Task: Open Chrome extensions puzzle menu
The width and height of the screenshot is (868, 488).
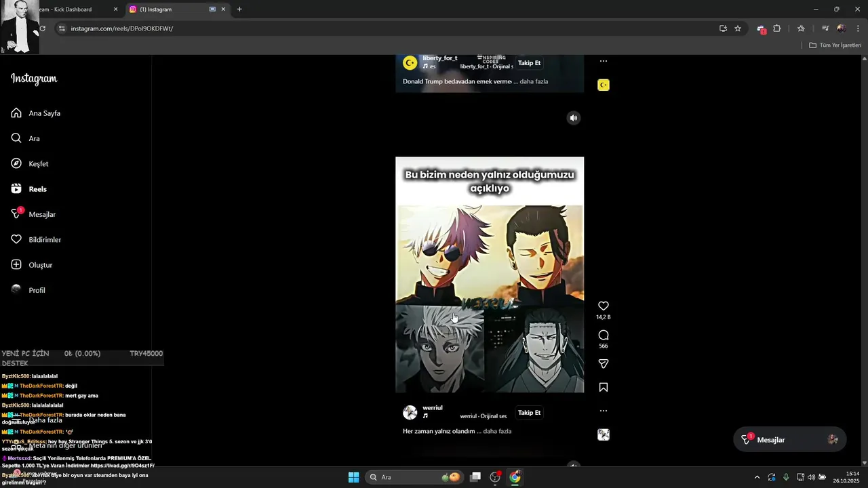Action: (777, 28)
